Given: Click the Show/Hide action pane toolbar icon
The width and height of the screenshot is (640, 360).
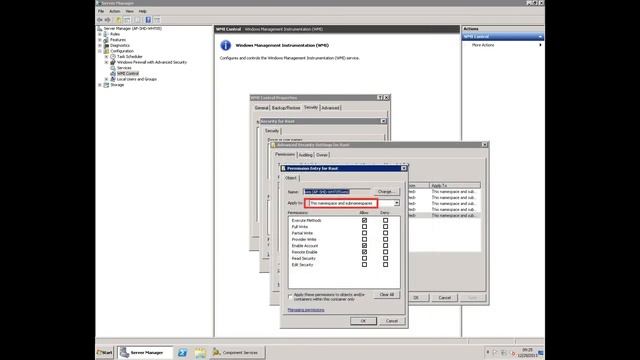Looking at the screenshot, I should point(157,20).
